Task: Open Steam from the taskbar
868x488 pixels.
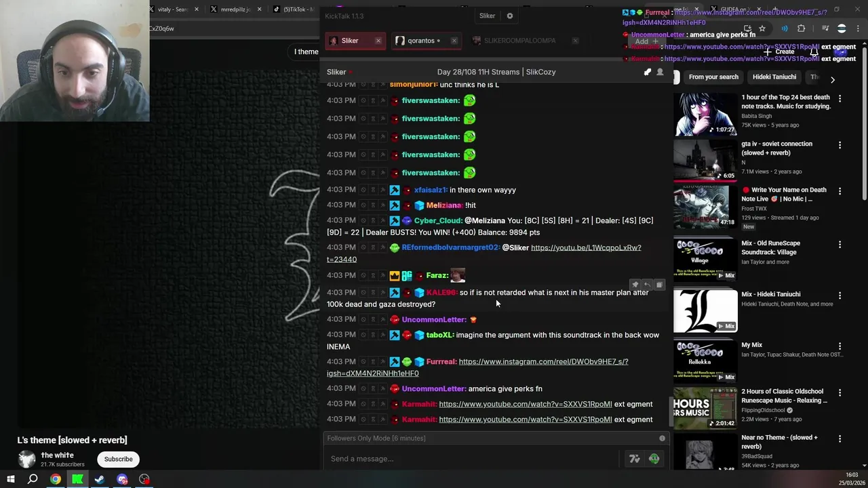Action: tap(100, 479)
